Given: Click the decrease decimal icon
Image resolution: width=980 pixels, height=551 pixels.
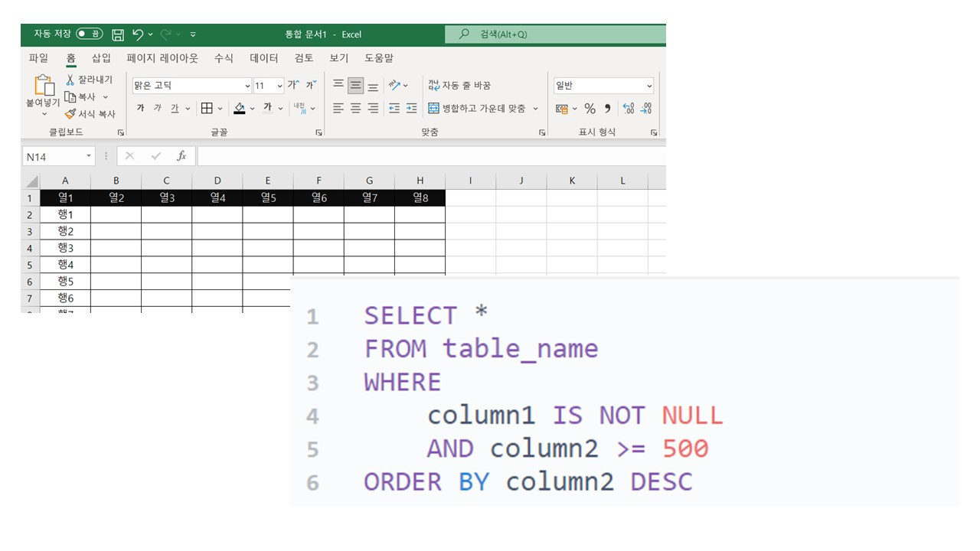Looking at the screenshot, I should (646, 109).
